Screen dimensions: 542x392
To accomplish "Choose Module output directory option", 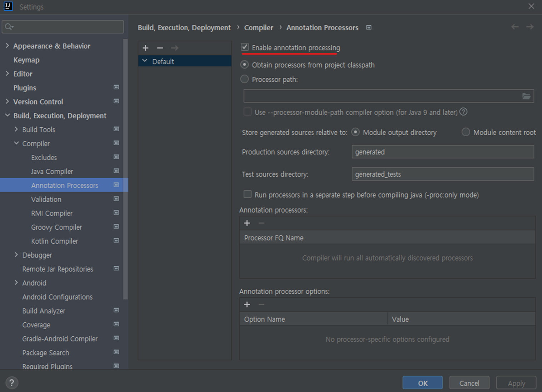I will [356, 132].
